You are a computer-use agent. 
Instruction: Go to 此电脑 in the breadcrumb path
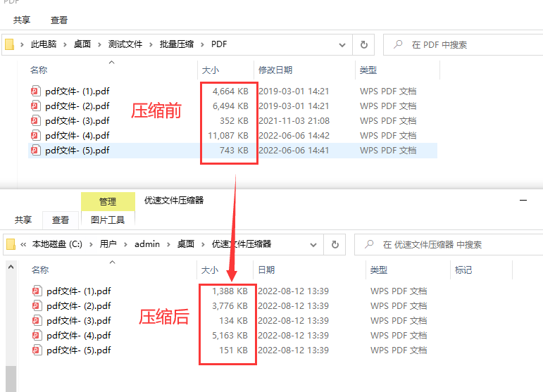(x=44, y=44)
